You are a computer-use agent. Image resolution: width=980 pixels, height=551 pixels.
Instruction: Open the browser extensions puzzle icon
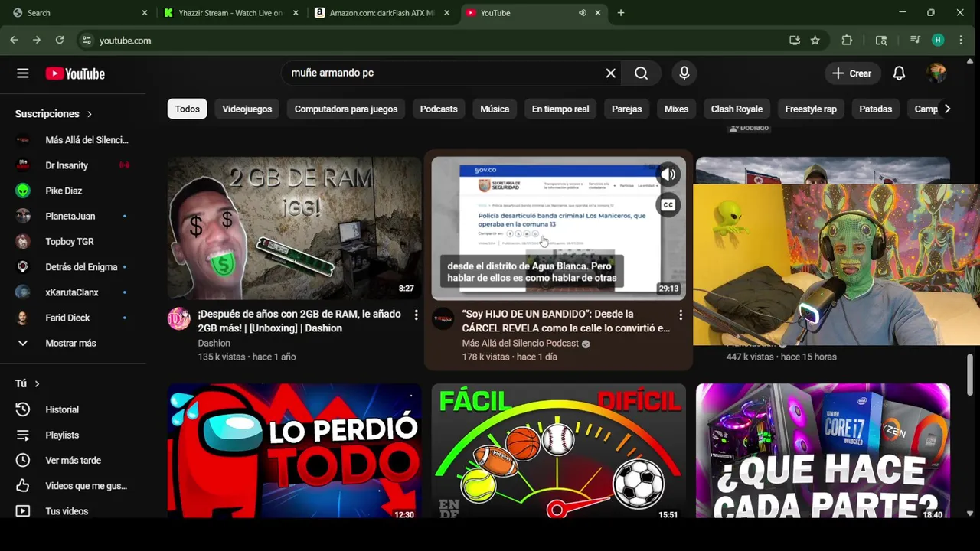[x=847, y=40]
